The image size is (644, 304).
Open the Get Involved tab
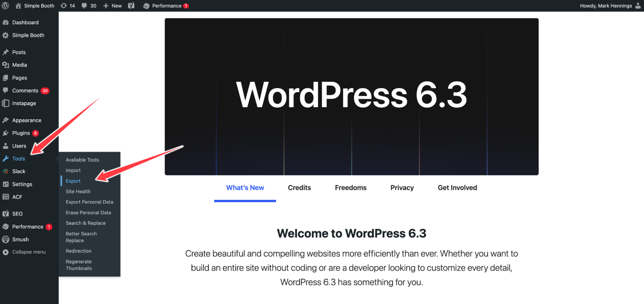457,188
